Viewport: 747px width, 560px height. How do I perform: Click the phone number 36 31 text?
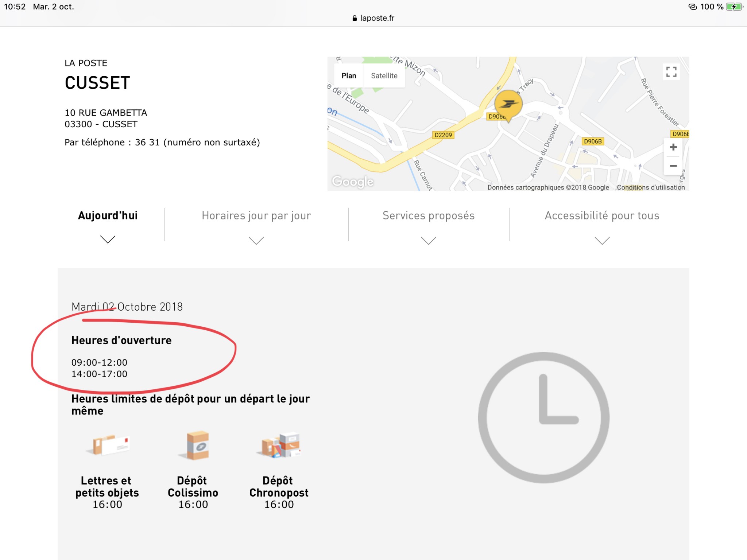coord(147,143)
